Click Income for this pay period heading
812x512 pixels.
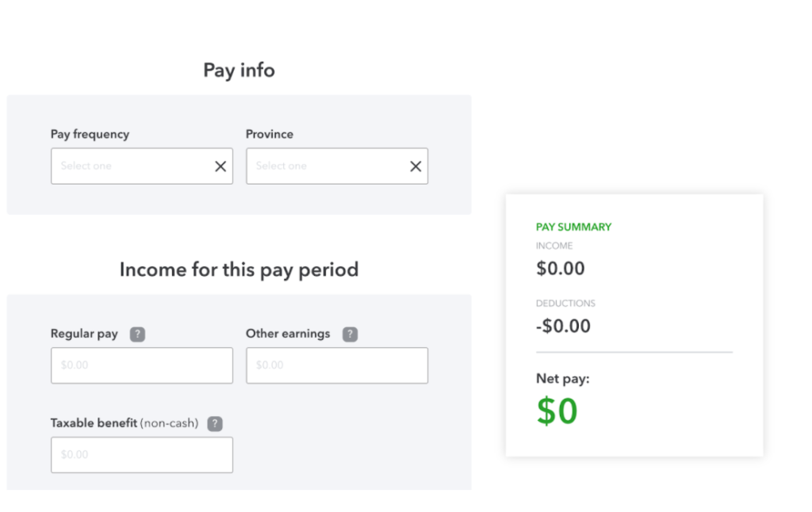239,269
